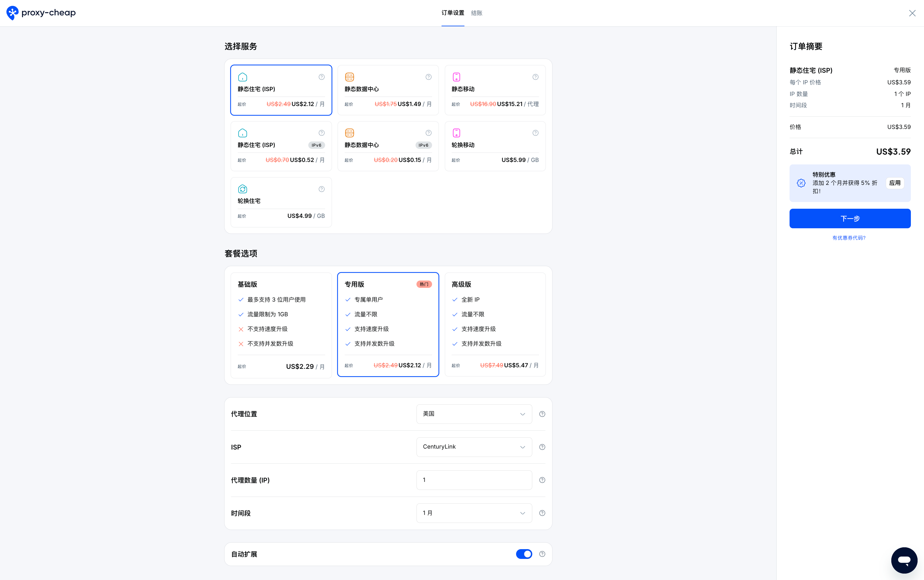
Task: Open the 代理位置 美国 dropdown
Action: point(474,414)
